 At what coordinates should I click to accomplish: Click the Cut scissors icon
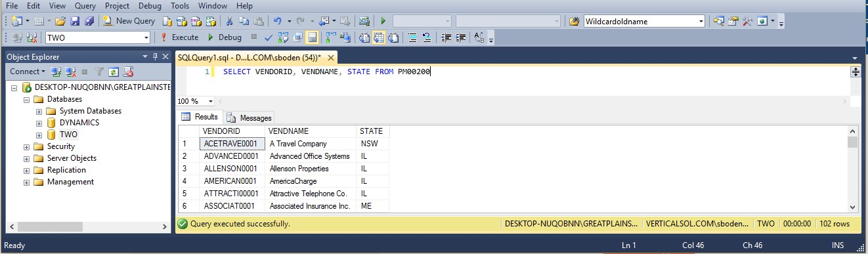[x=229, y=21]
